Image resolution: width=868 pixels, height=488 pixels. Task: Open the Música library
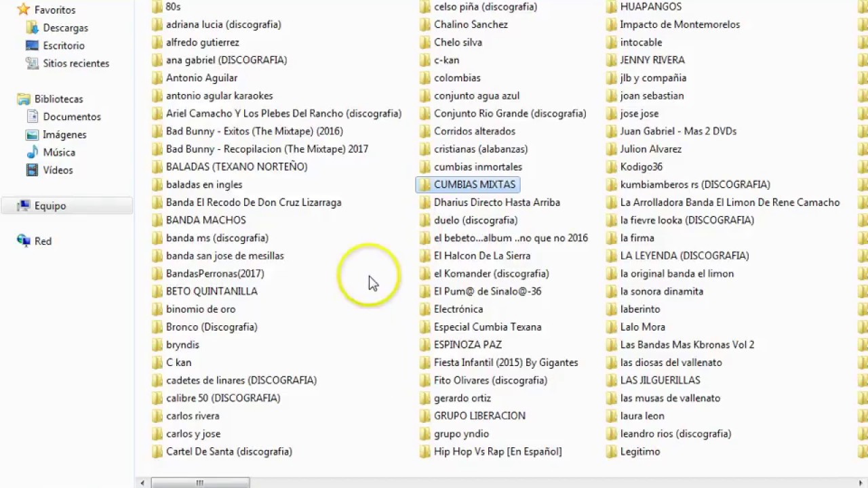59,152
